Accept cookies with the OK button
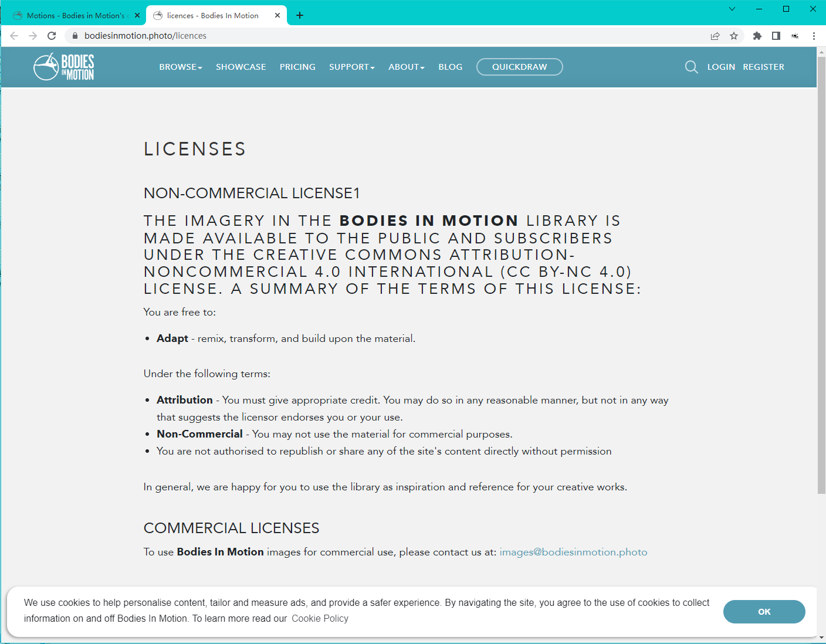 coord(764,612)
